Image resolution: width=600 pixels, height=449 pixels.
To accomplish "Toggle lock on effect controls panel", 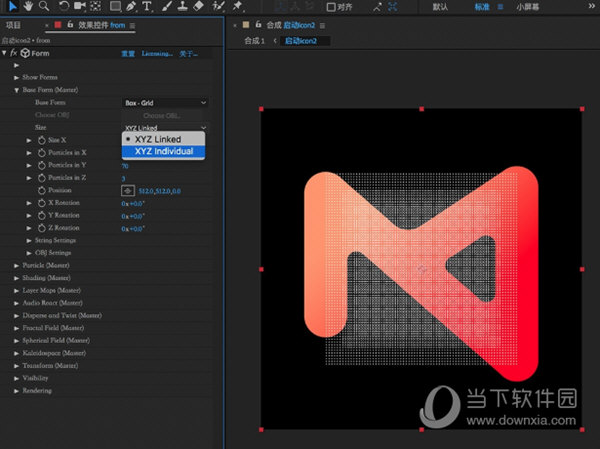I will coord(70,25).
